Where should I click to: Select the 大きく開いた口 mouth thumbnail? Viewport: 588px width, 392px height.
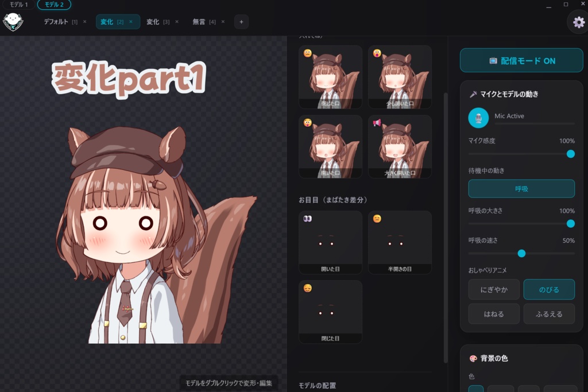[400, 146]
